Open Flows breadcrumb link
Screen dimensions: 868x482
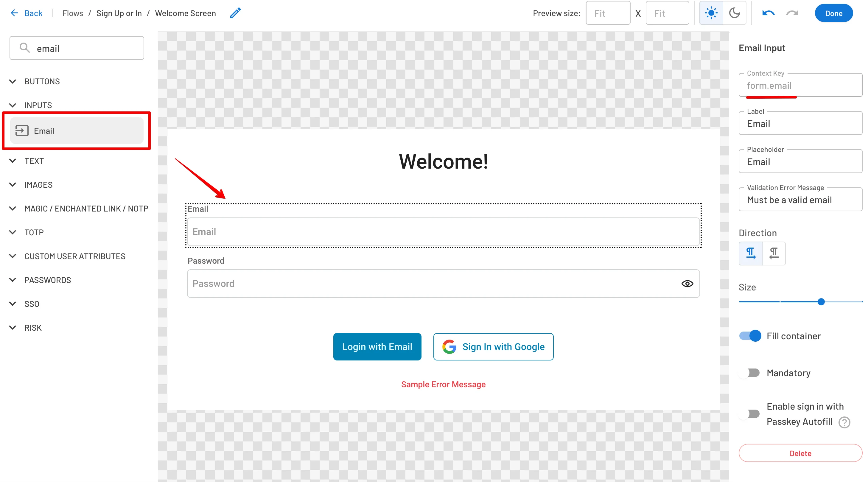(72, 13)
